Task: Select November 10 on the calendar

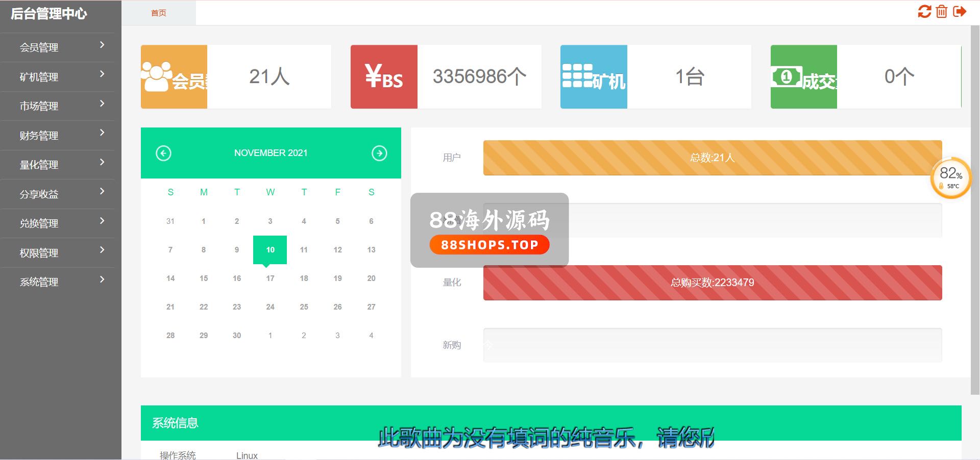Action: point(270,250)
